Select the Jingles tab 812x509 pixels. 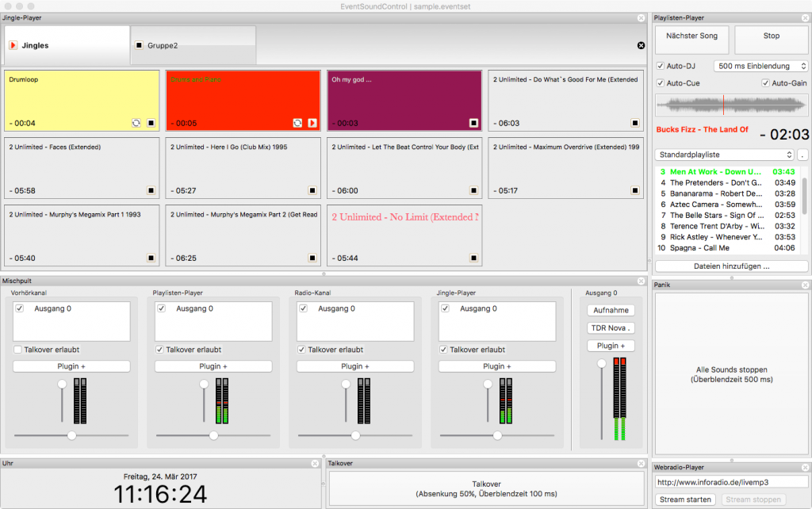coord(67,45)
